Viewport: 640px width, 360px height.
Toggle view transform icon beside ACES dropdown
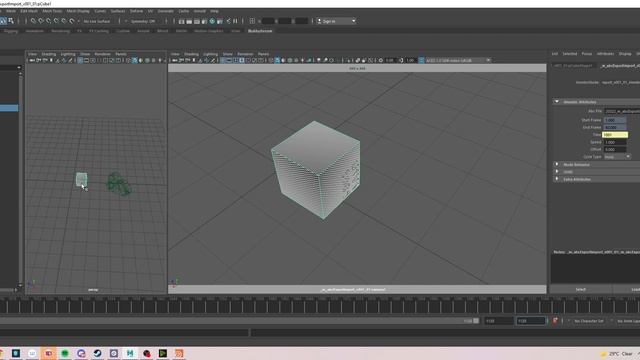[421, 60]
